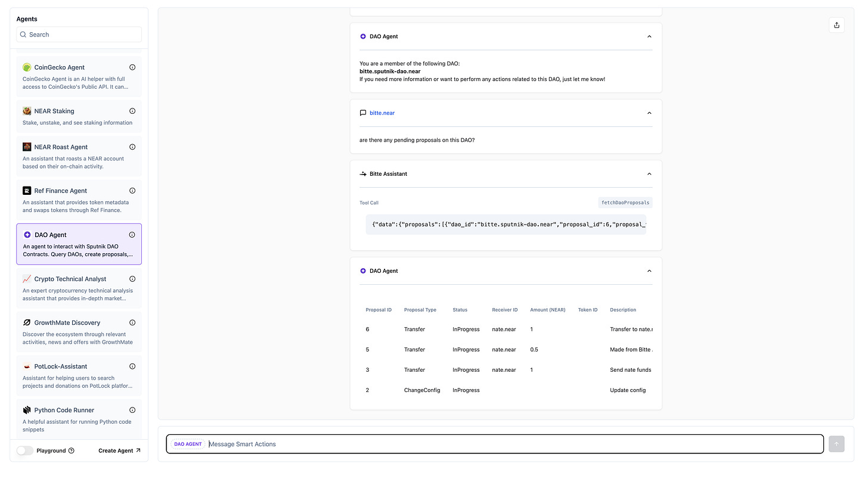This screenshot has width=868, height=485.
Task: Select the Ref Finance Agent card
Action: [x=79, y=200]
